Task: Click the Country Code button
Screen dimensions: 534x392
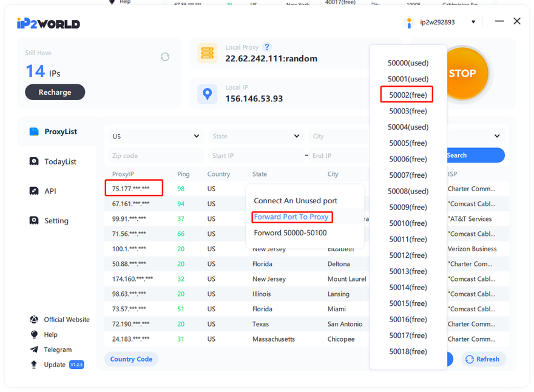Action: [x=131, y=359]
